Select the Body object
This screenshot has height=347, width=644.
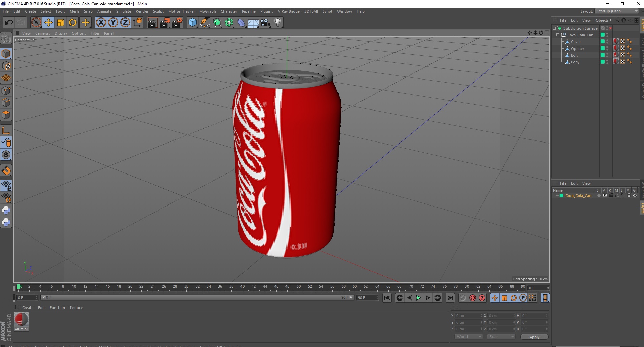575,62
